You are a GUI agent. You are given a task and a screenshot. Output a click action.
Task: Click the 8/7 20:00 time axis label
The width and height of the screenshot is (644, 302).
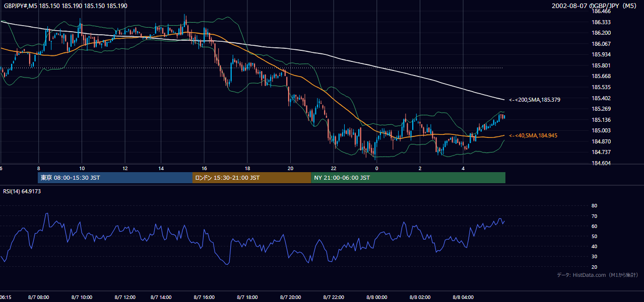(291, 297)
